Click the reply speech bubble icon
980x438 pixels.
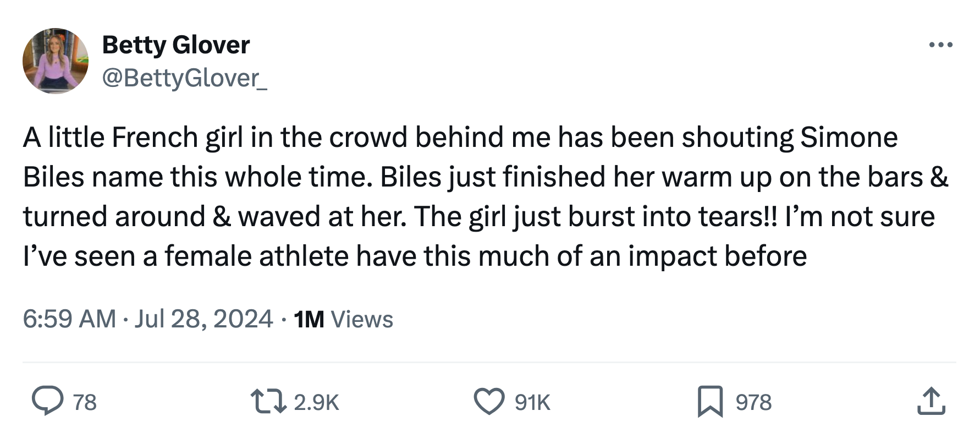pyautogui.click(x=47, y=401)
